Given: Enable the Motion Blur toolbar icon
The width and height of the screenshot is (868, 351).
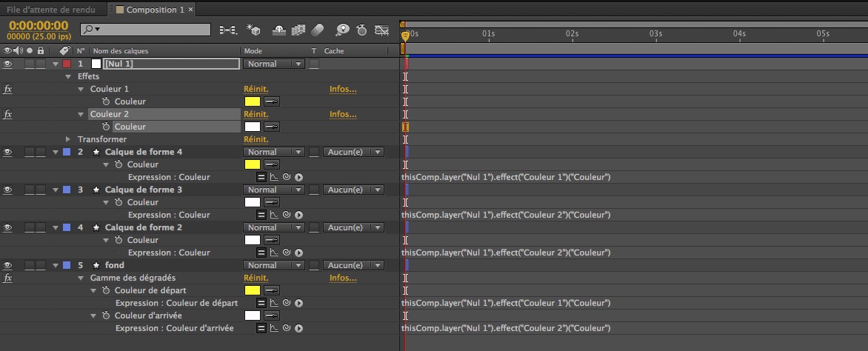Looking at the screenshot, I should point(318,30).
